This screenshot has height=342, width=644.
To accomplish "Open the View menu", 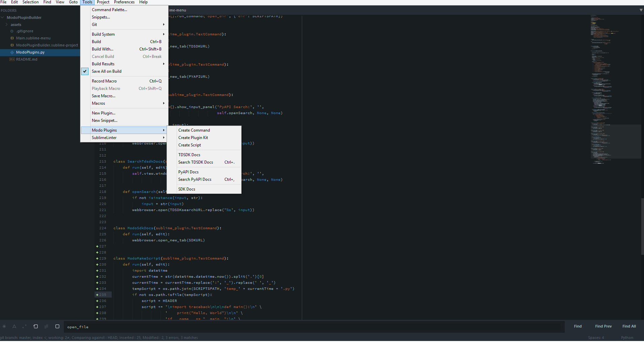I will click(60, 2).
